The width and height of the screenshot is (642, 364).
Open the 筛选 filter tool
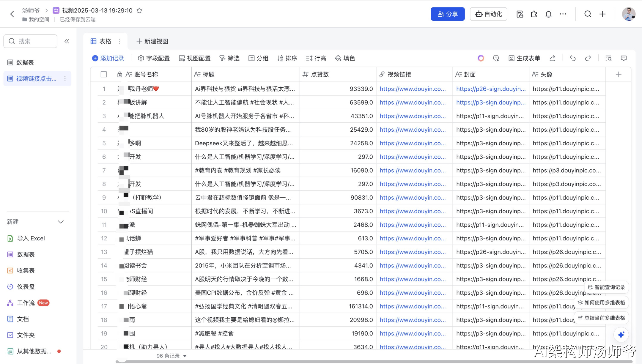[229, 58]
